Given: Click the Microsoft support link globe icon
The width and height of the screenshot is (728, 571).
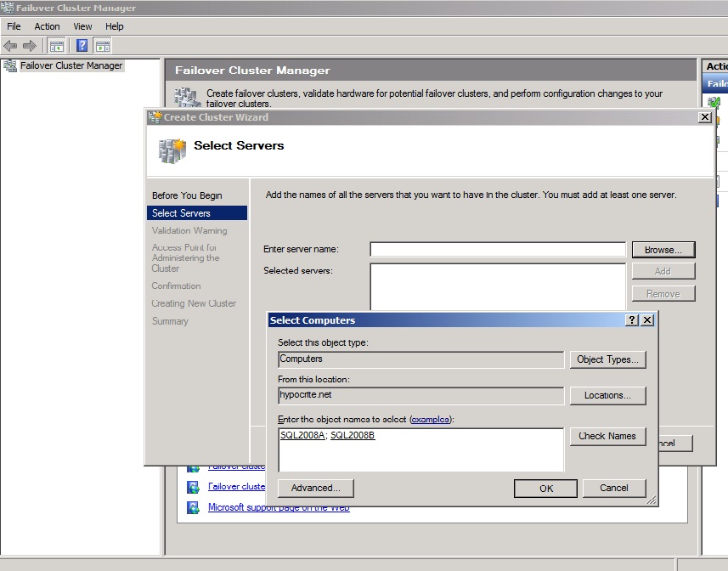Looking at the screenshot, I should (x=193, y=507).
